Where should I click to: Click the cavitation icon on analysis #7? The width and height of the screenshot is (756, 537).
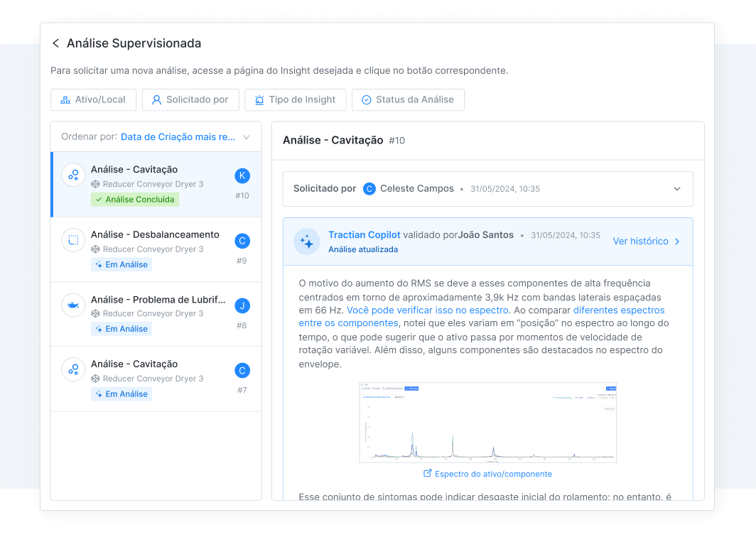coord(73,369)
